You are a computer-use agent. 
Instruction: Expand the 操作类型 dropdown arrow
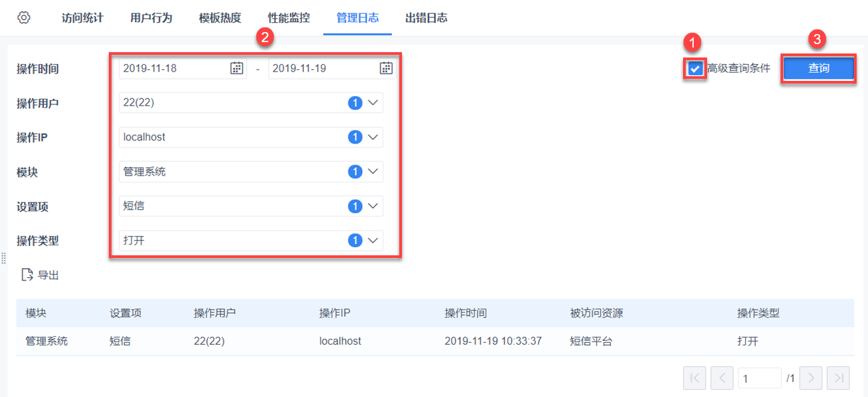tap(373, 241)
